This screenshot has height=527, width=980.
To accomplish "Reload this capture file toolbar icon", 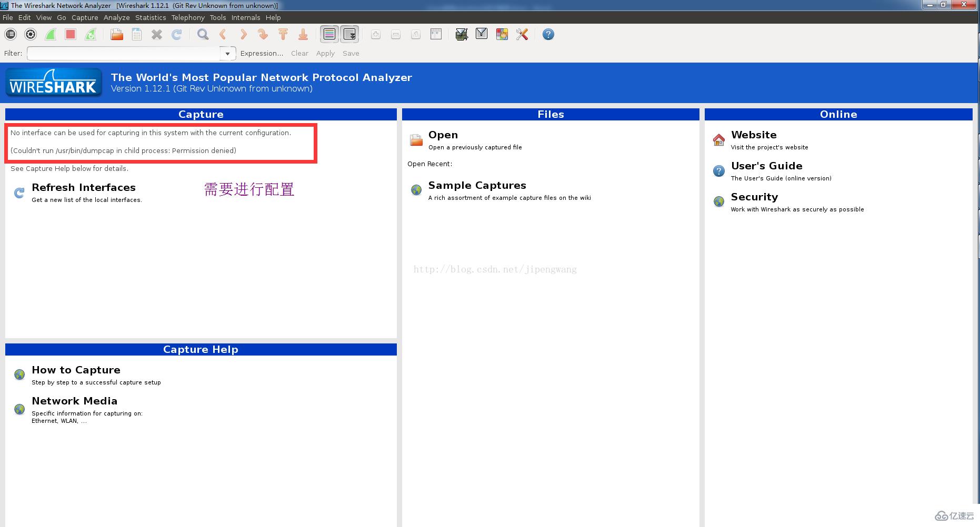I will (177, 35).
